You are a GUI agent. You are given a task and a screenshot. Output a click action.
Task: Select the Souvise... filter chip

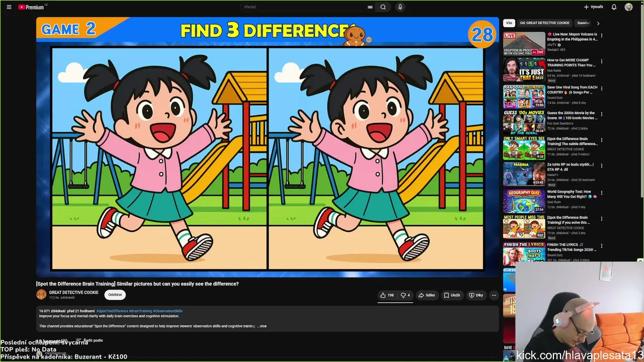pos(584,23)
